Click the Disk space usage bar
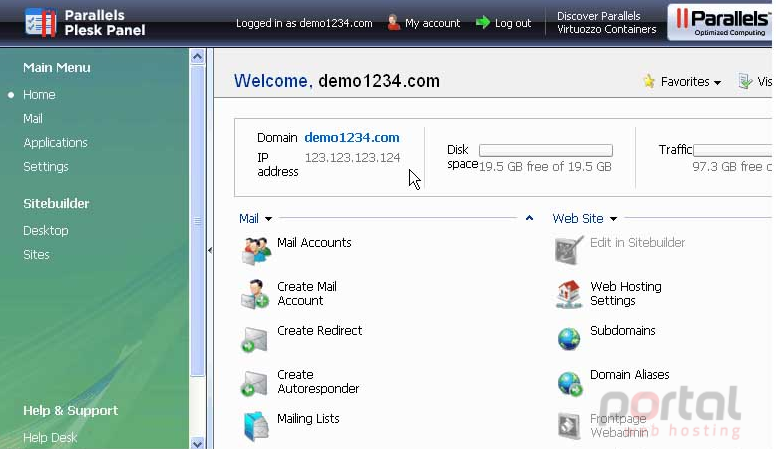776x450 pixels. click(x=546, y=150)
